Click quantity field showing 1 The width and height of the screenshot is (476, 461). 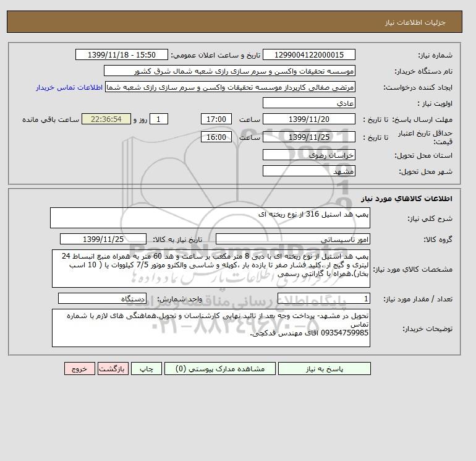(x=323, y=298)
